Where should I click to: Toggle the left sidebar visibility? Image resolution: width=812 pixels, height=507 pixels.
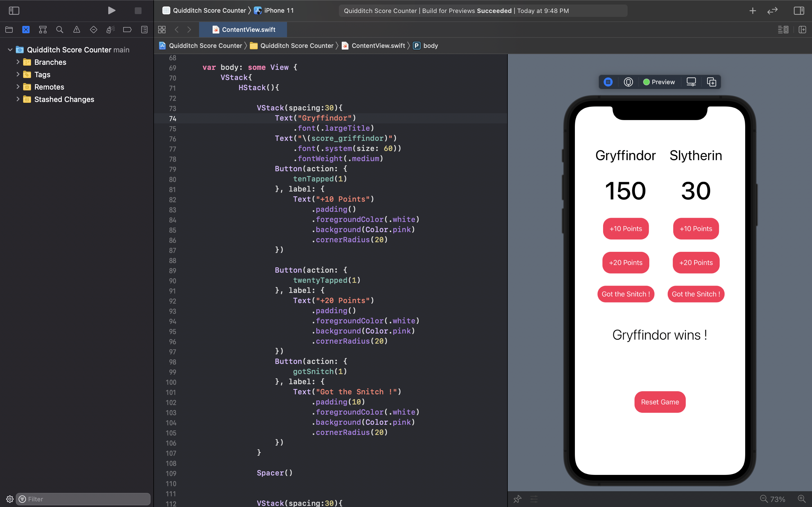coord(14,10)
